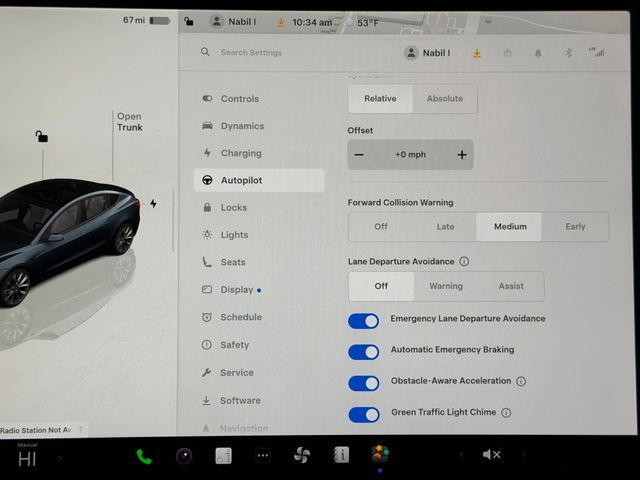Open the Lights settings menu

coord(234,235)
